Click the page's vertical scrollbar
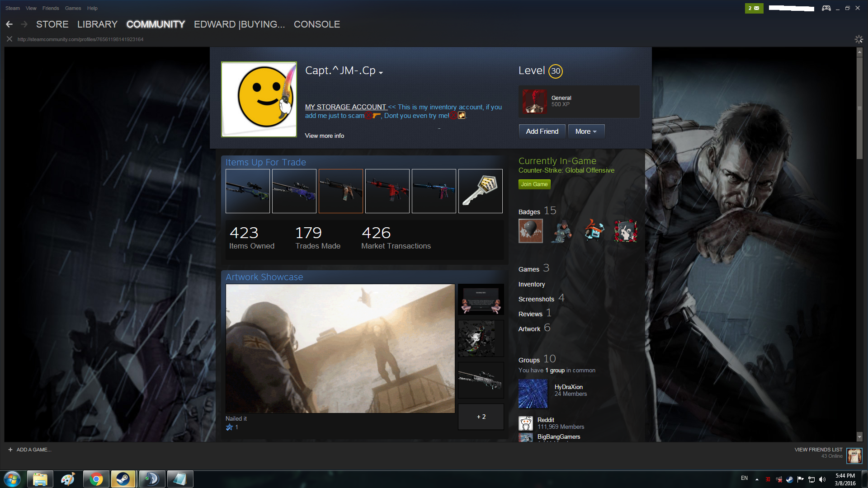Viewport: 868px width, 488px height. 859,108
